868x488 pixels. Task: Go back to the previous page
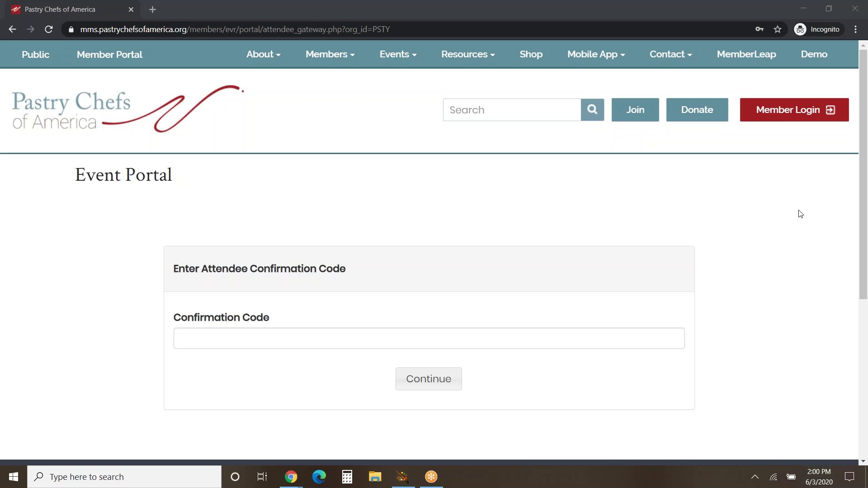(12, 29)
